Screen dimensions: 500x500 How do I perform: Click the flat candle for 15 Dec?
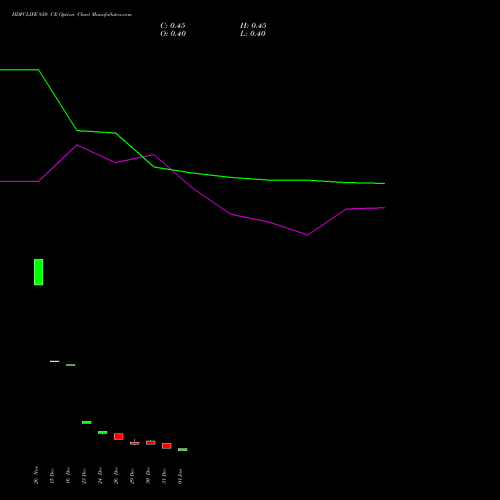pos(55,361)
